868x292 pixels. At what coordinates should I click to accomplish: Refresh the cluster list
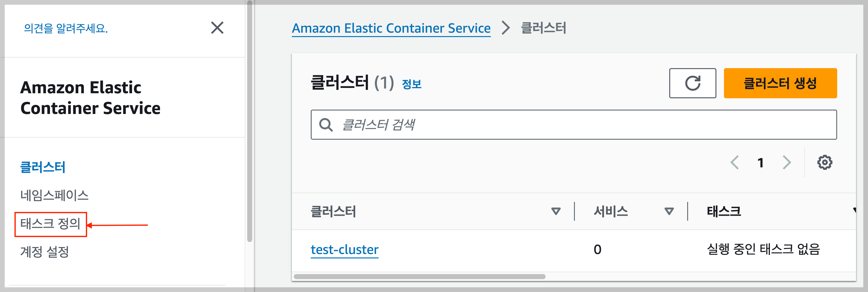(692, 84)
